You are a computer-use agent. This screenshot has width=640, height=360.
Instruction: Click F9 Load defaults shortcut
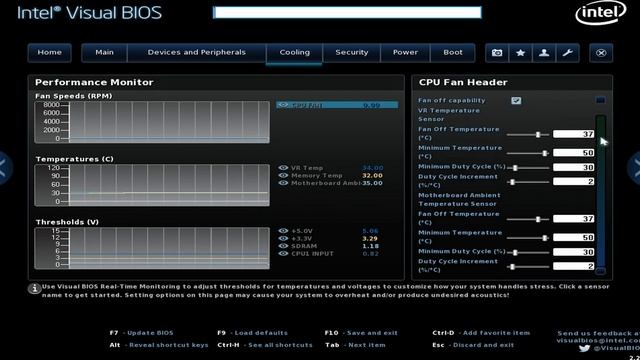point(252,333)
